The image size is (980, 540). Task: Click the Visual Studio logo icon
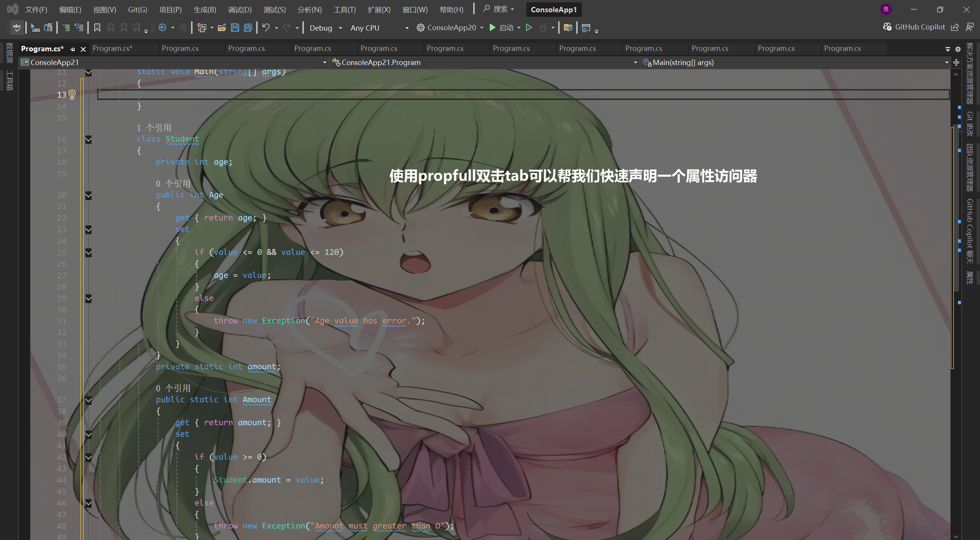coord(13,9)
